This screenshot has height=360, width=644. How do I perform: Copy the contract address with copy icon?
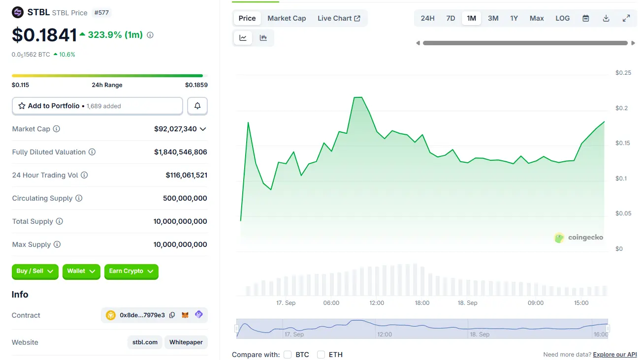click(172, 315)
